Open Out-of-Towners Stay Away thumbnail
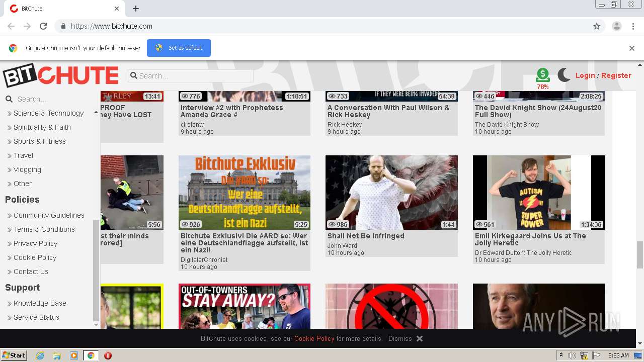Image resolution: width=644 pixels, height=362 pixels. (245, 306)
